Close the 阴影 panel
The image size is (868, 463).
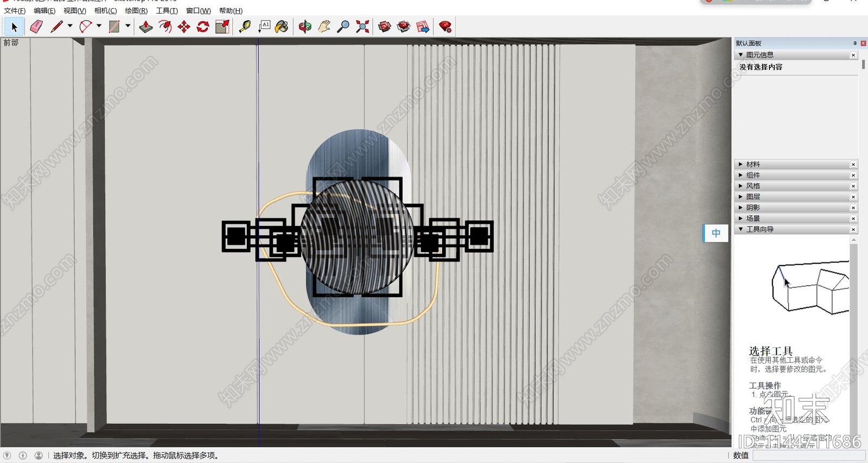[853, 208]
